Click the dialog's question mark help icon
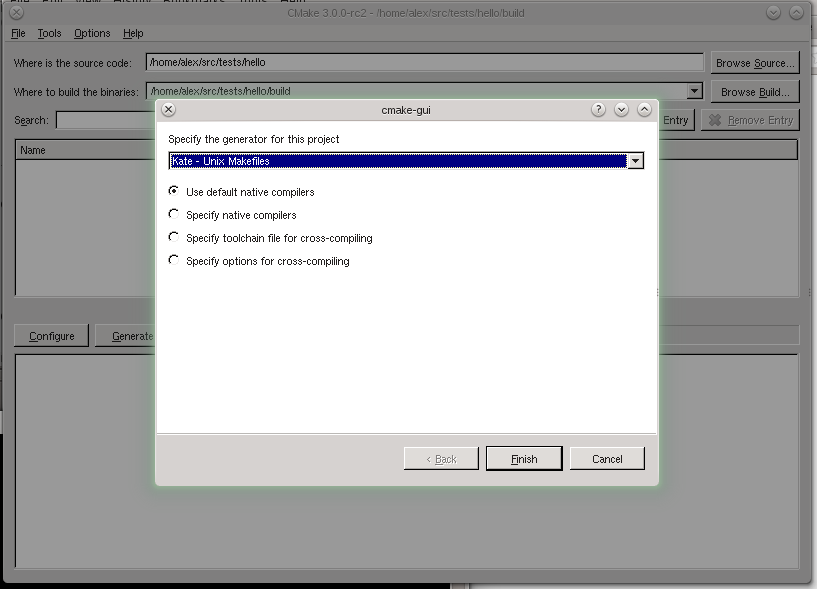This screenshot has width=817, height=589. pyautogui.click(x=599, y=110)
